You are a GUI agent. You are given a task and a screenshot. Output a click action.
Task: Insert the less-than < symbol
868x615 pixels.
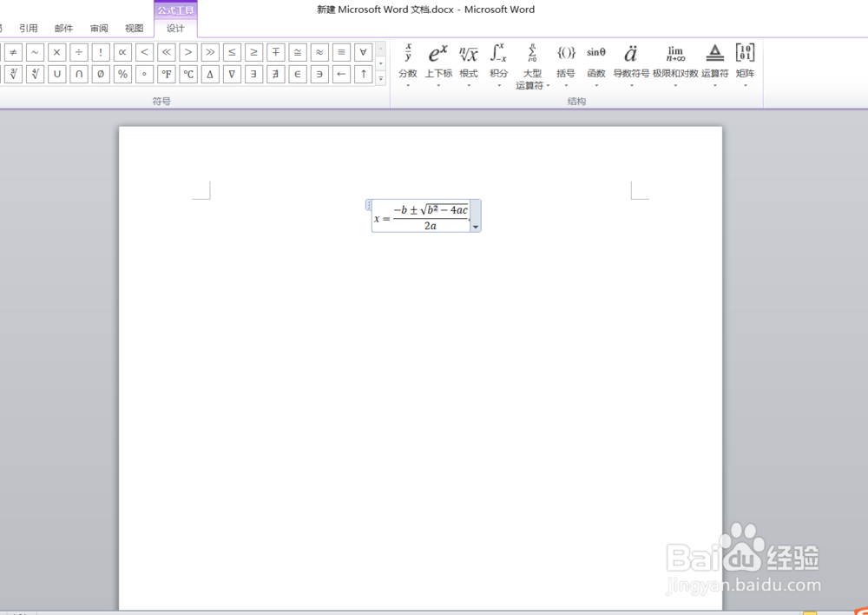[x=144, y=53]
